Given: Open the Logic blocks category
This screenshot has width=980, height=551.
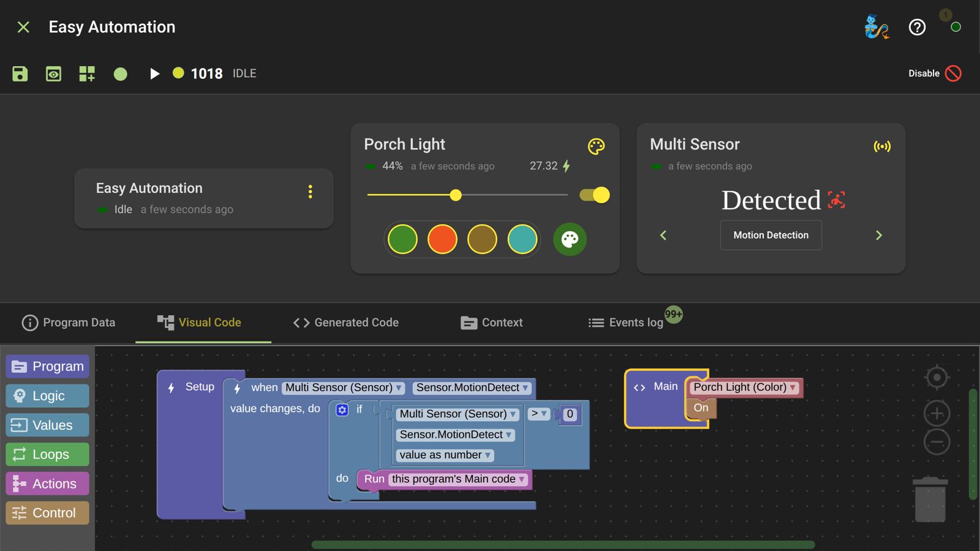Looking at the screenshot, I should [x=48, y=396].
